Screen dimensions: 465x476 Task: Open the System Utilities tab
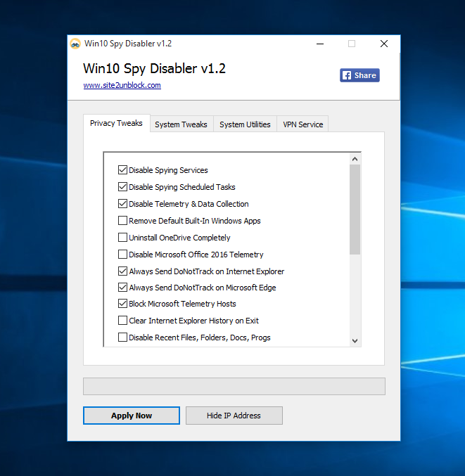point(245,124)
